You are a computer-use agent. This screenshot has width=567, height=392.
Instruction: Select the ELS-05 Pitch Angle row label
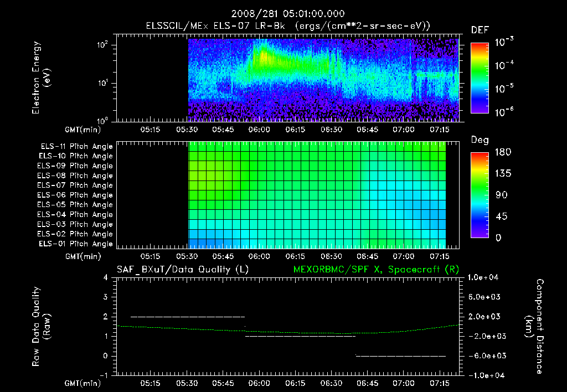click(75, 205)
